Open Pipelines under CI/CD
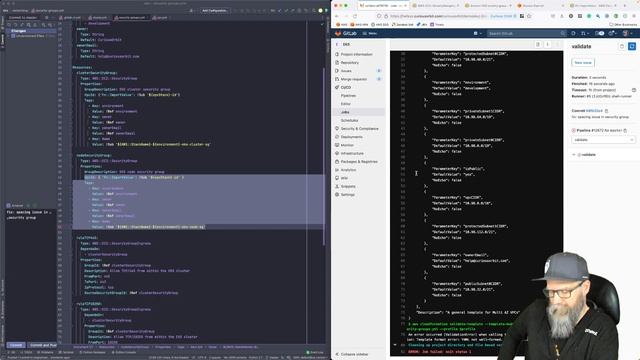 (x=348, y=96)
